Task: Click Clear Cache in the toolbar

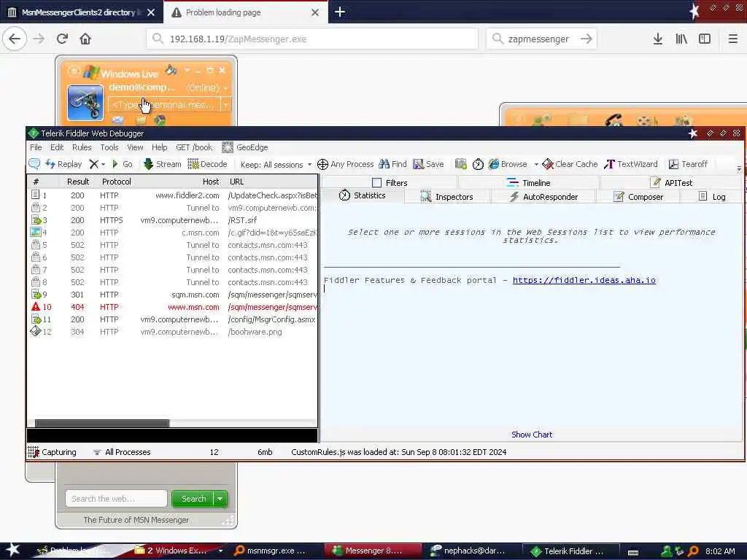Action: (x=570, y=164)
